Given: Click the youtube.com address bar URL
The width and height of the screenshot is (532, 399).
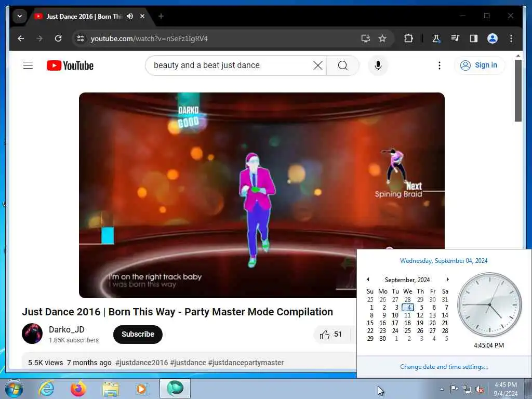Looking at the screenshot, I should point(149,38).
